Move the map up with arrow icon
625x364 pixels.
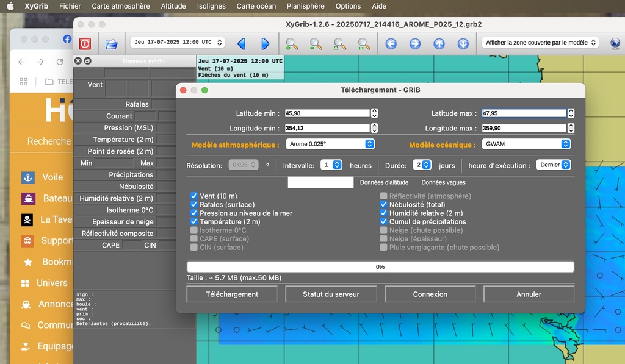tap(439, 43)
